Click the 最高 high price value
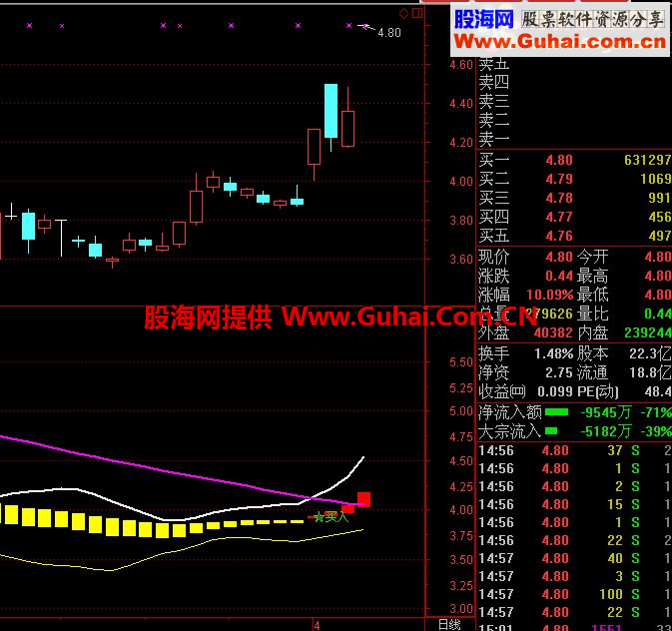672x631 pixels. pyautogui.click(x=658, y=276)
